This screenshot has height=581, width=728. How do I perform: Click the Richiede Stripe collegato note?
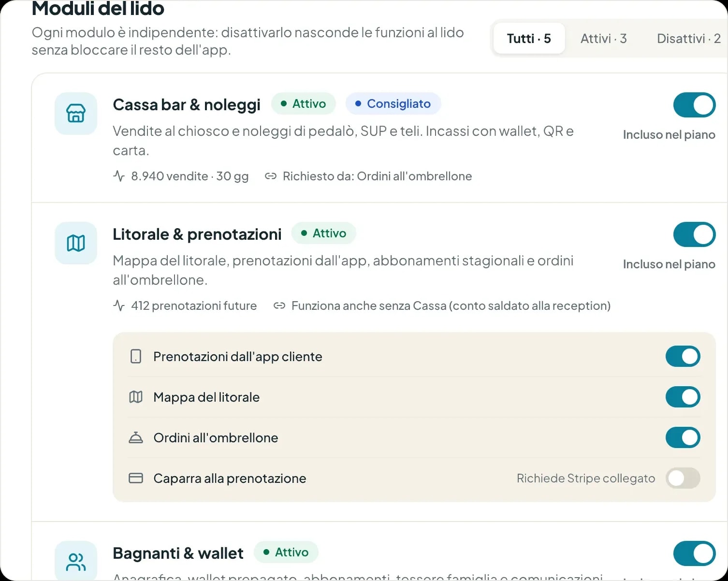pos(586,479)
